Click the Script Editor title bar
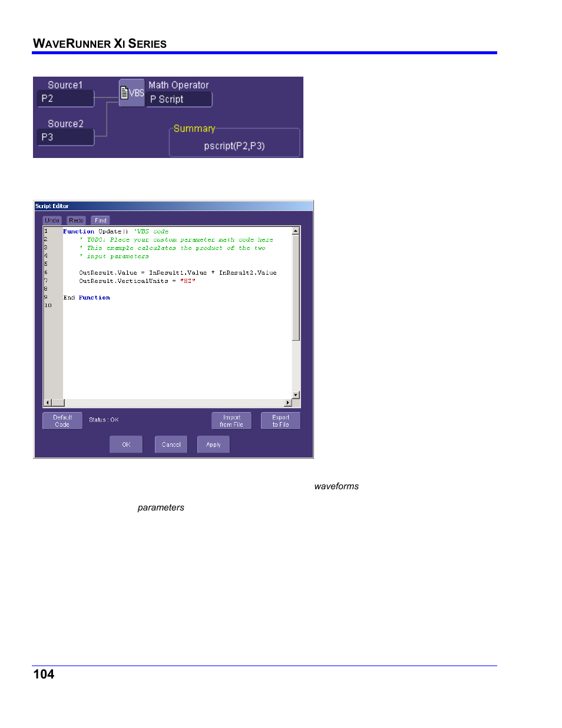Viewport: 562px width, 728px height. click(174, 206)
